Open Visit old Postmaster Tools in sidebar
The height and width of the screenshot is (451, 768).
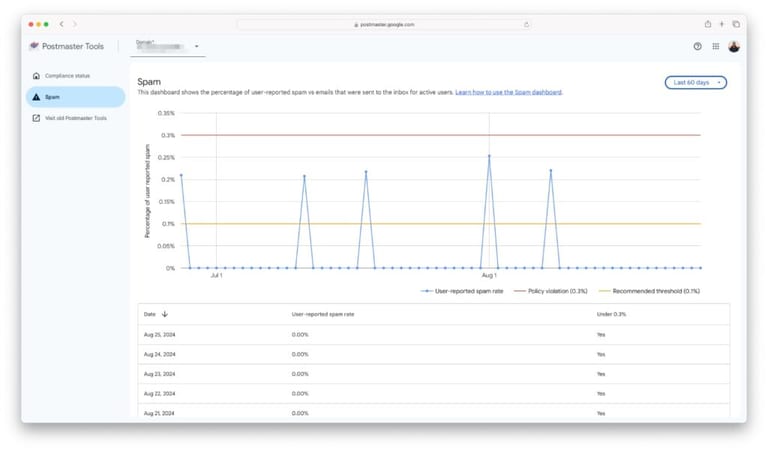pyautogui.click(x=75, y=118)
